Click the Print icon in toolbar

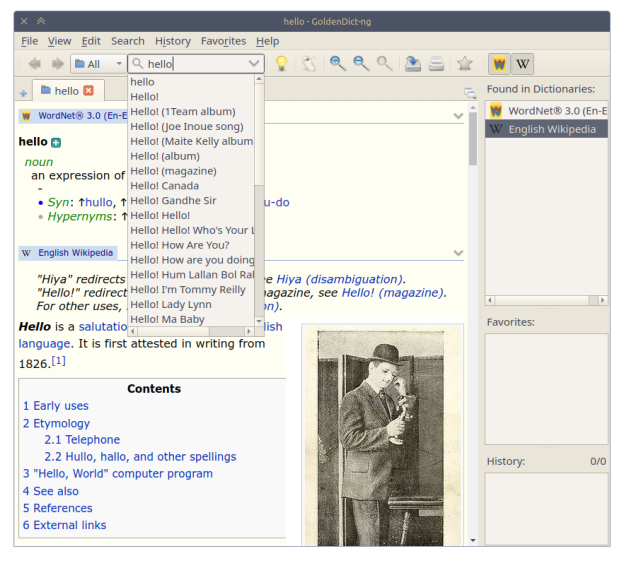436,64
